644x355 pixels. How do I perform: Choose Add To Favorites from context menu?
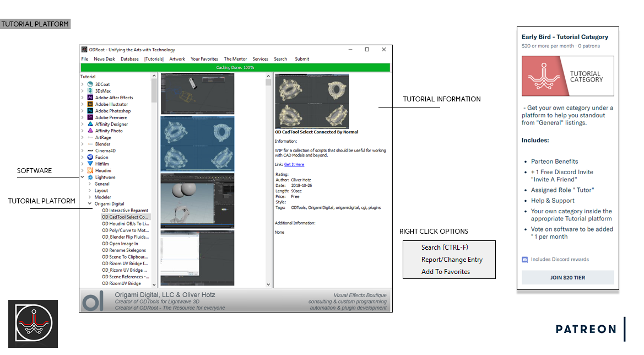(x=445, y=272)
